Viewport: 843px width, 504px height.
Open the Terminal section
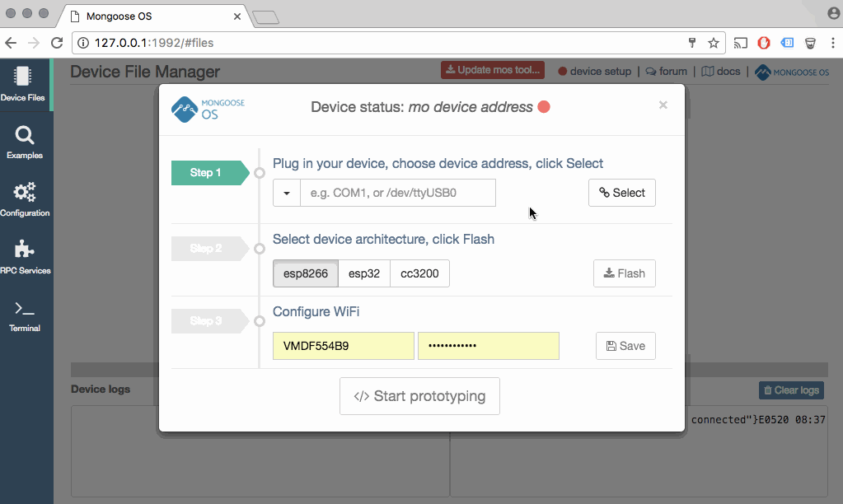pos(25,315)
